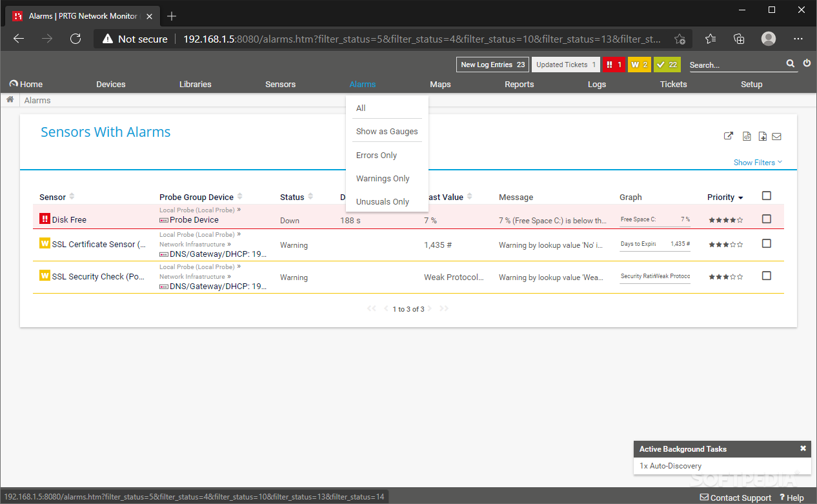Click the logout power icon
This screenshot has width=817, height=504.
point(807,64)
